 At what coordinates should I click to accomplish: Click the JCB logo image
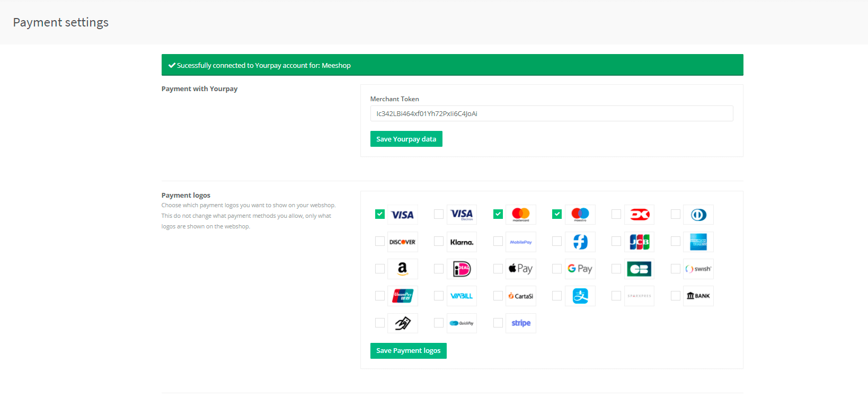[640, 242]
